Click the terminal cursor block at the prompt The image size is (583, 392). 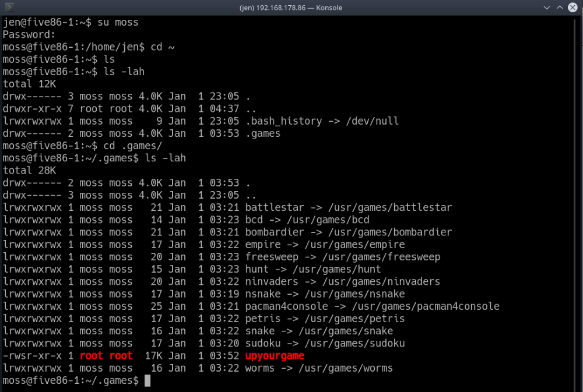147,380
